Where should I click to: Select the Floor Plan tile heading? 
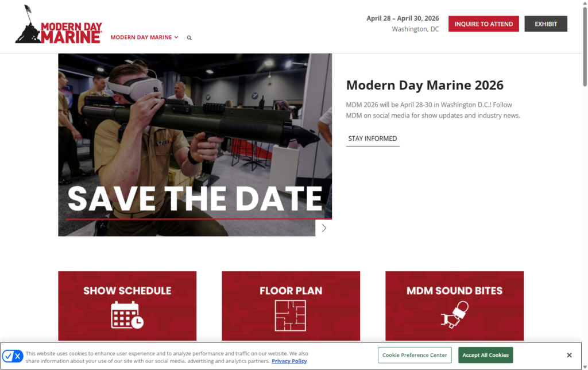(x=291, y=291)
